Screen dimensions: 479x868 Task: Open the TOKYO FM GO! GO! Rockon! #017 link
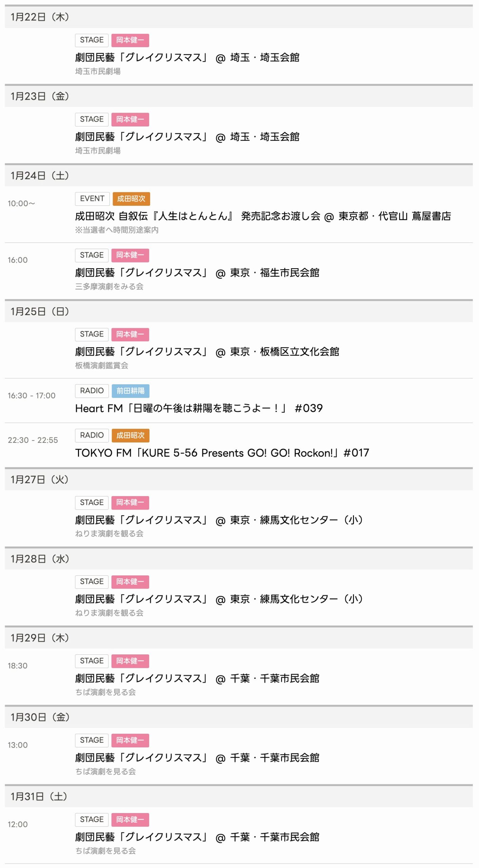pos(222,453)
